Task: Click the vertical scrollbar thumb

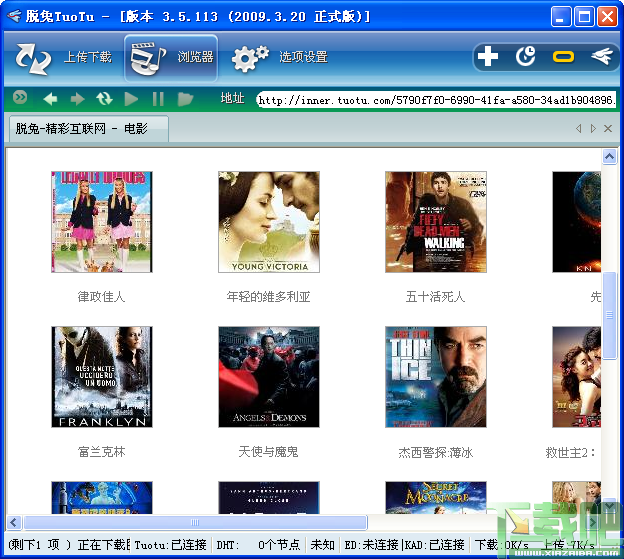Action: (x=609, y=316)
